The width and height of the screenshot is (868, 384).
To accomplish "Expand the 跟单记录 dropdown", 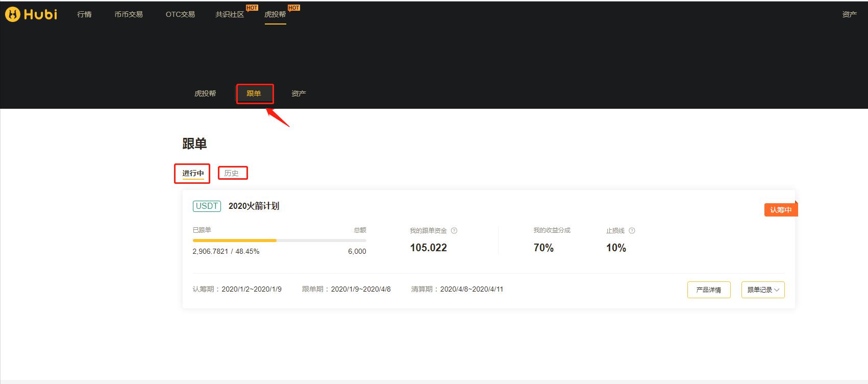I will (763, 290).
